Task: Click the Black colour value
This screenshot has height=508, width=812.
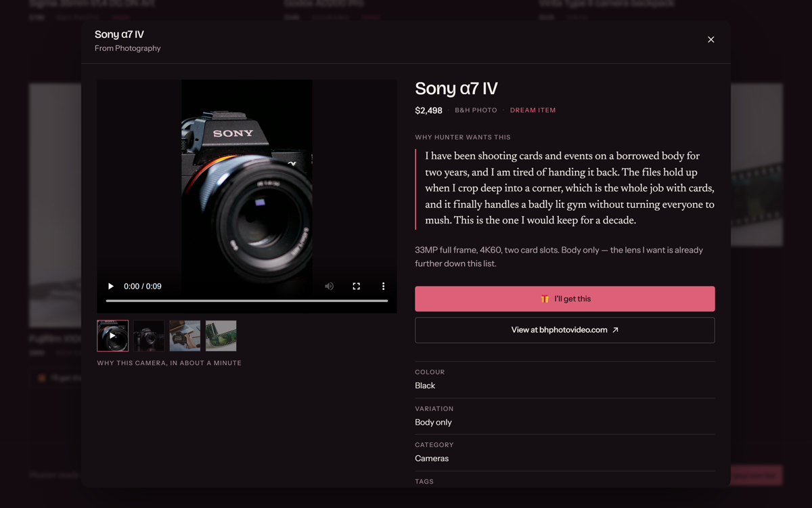Action: [x=425, y=385]
